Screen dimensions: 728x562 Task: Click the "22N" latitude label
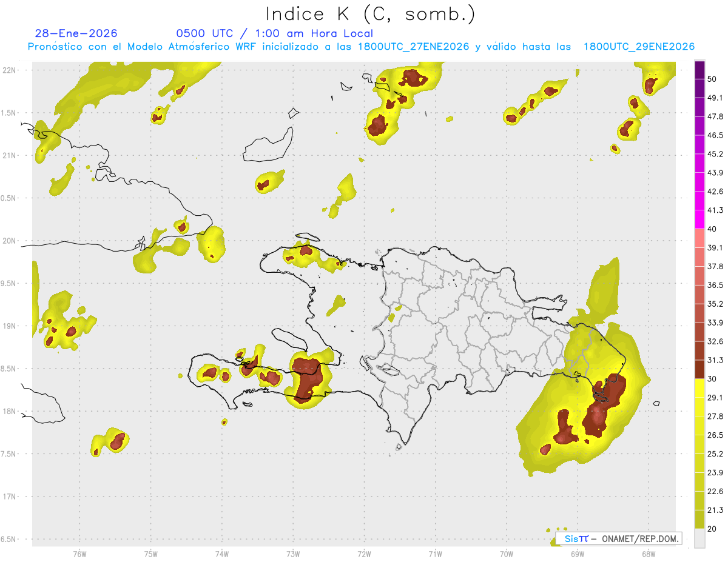(10, 70)
